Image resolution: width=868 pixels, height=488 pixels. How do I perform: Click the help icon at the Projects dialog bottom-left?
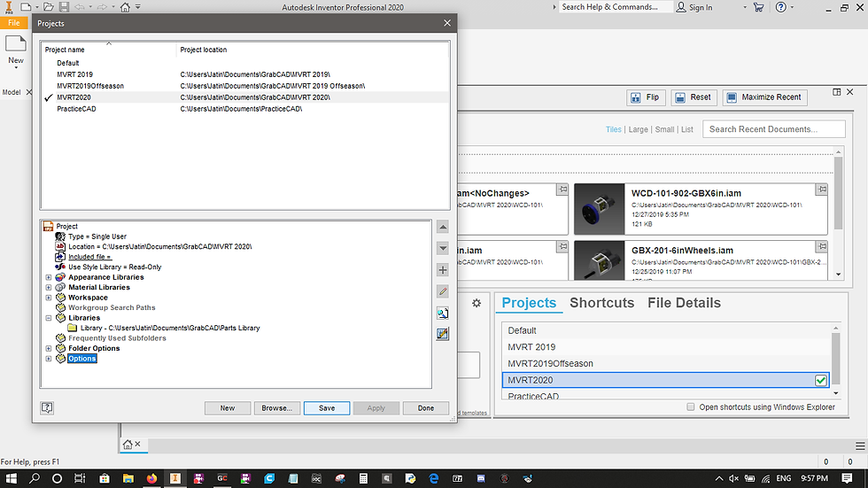coord(47,408)
